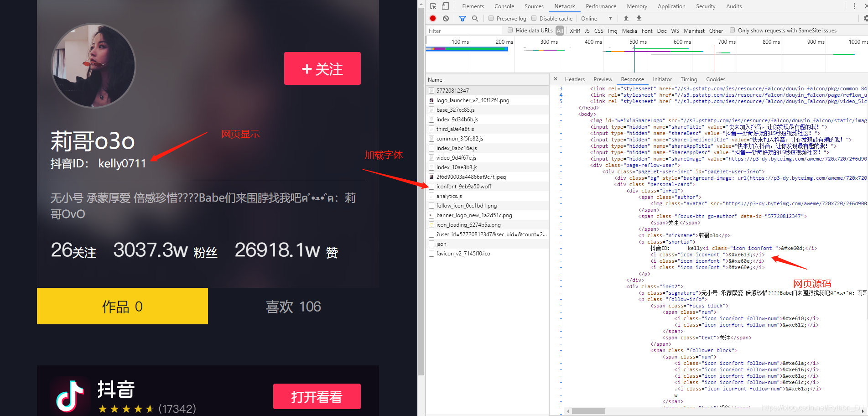Check Hide data URLs
The width and height of the screenshot is (868, 416).
[x=510, y=30]
